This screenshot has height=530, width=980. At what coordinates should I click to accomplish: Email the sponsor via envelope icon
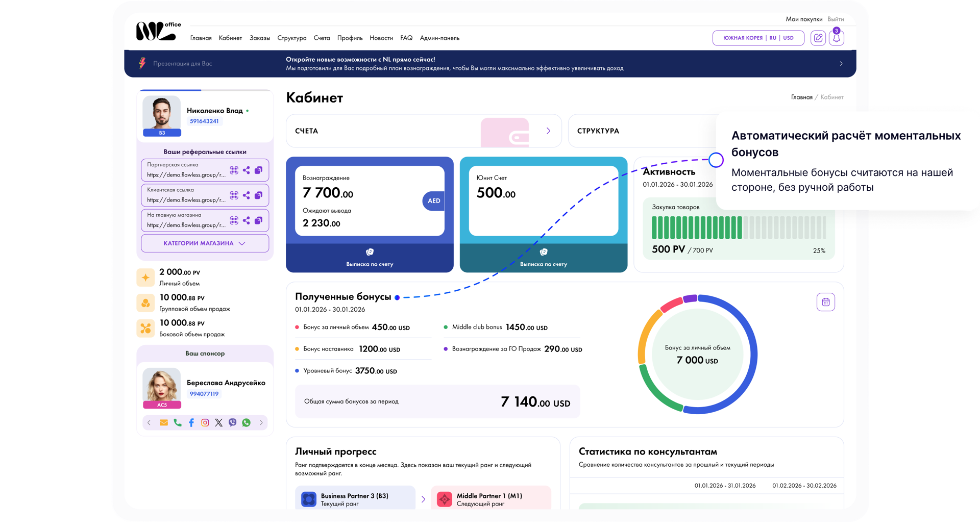(163, 422)
